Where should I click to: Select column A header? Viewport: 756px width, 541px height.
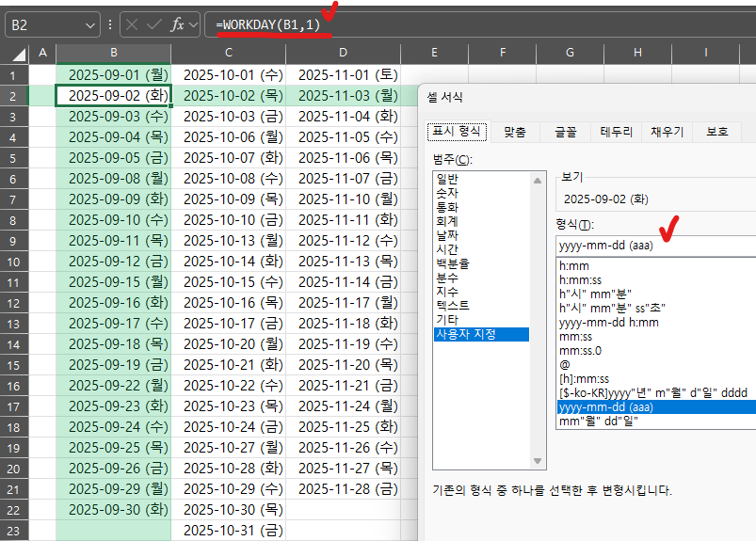[42, 53]
